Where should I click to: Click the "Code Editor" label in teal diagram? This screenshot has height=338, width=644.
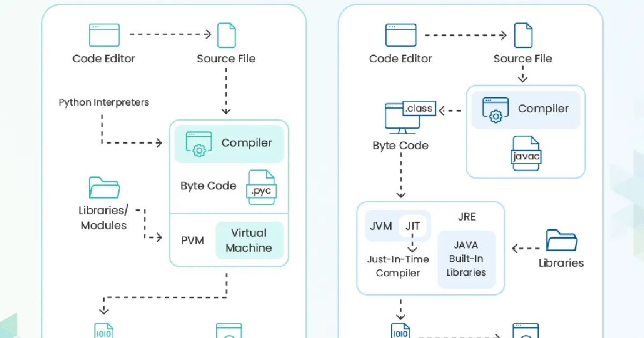[104, 58]
